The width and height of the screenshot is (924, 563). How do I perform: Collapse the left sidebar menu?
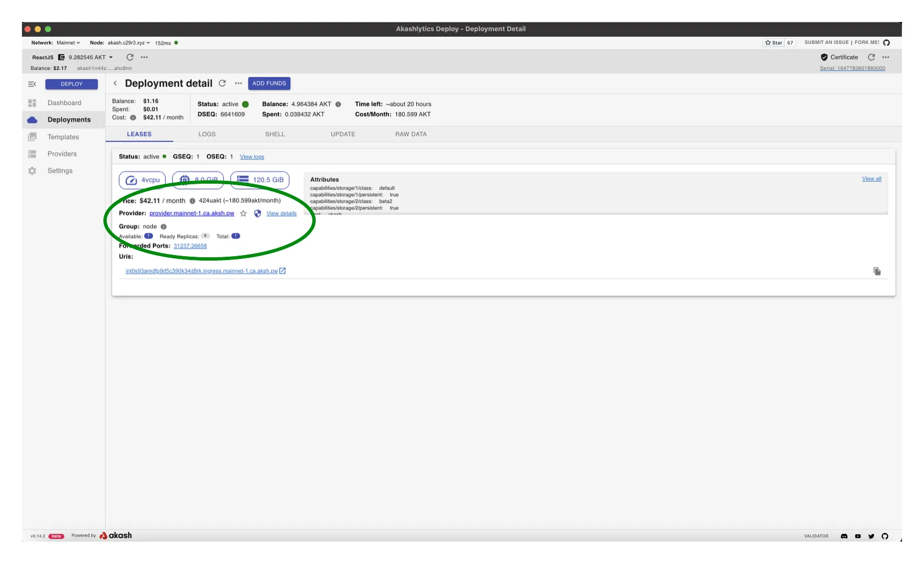point(32,84)
